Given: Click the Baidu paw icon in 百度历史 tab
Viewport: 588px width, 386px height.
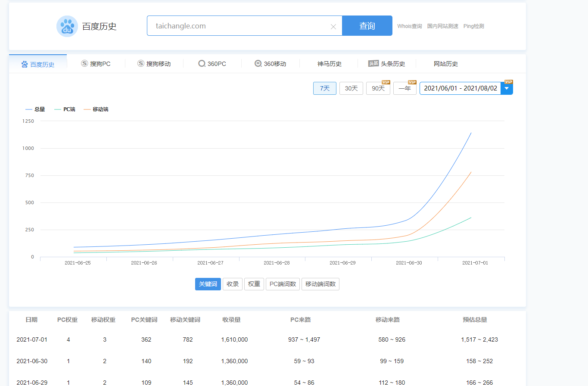Looking at the screenshot, I should click(x=25, y=65).
